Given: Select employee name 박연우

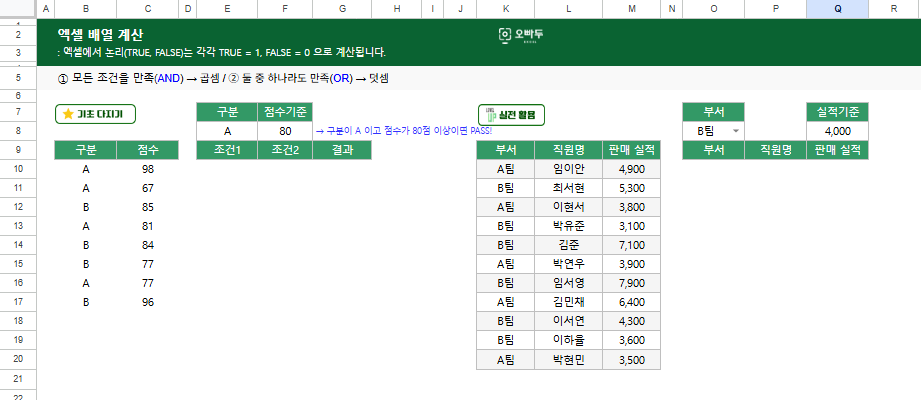Looking at the screenshot, I should coord(569,264).
